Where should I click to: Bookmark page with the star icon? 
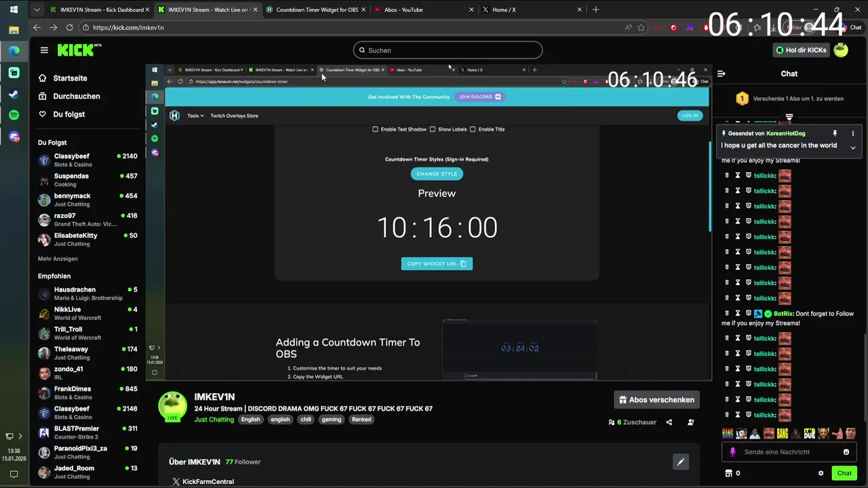(641, 28)
